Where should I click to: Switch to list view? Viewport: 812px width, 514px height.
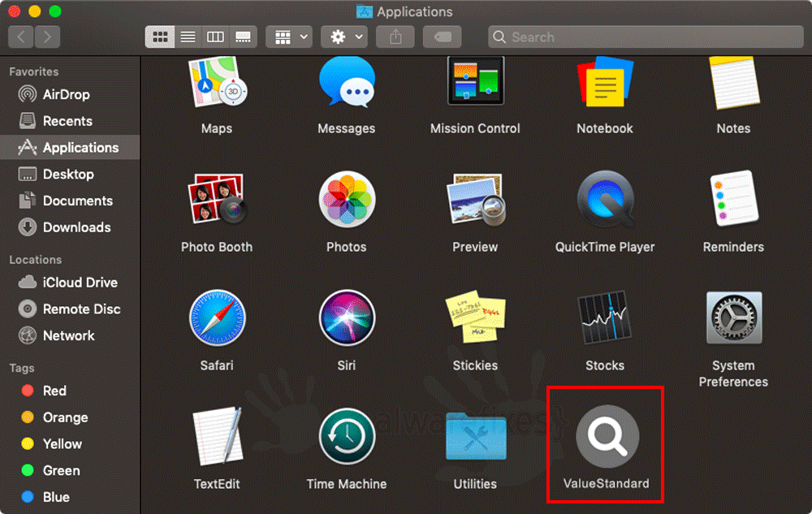coord(188,37)
